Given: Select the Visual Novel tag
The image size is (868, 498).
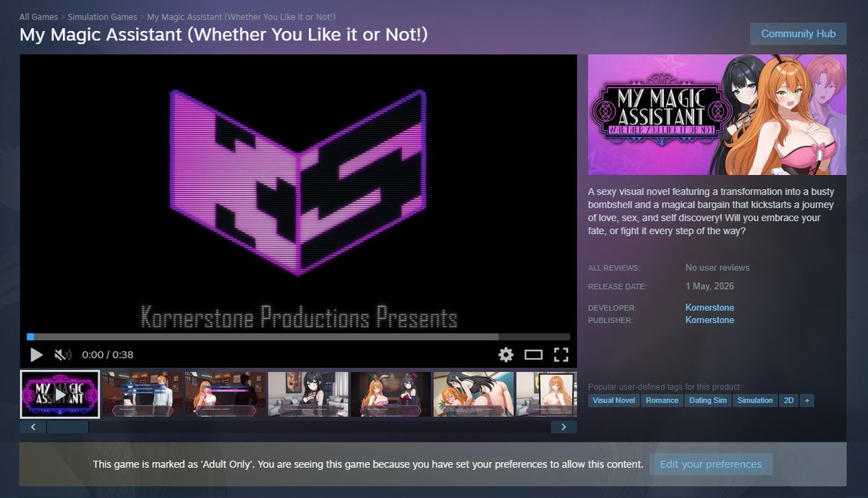Looking at the screenshot, I should 613,400.
